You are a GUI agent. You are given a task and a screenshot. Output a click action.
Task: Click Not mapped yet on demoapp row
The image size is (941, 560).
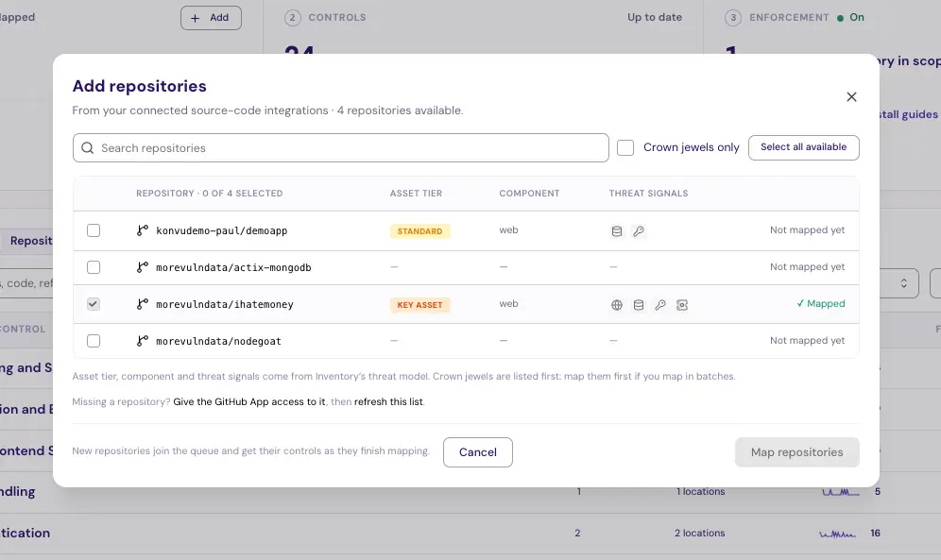[x=807, y=230]
